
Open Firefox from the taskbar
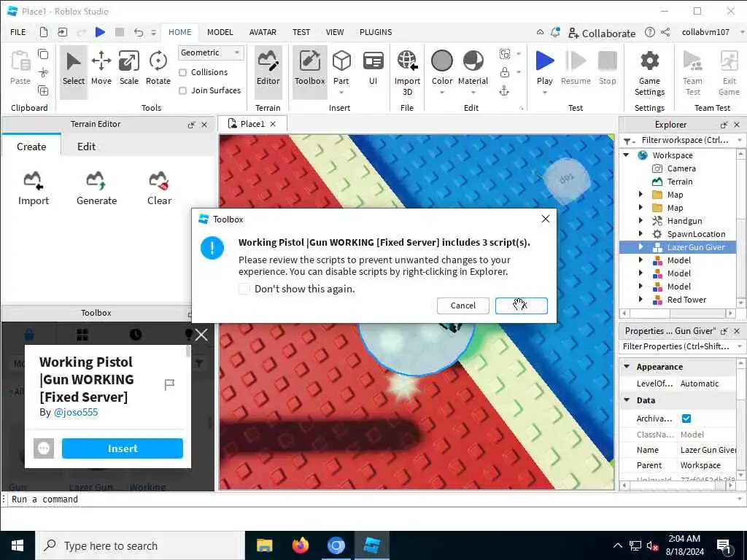300,545
